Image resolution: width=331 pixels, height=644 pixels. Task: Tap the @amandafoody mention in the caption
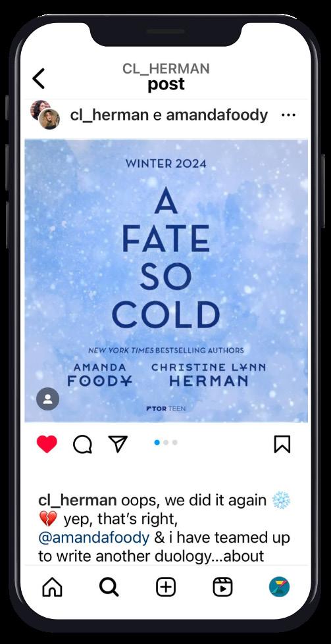(x=93, y=537)
